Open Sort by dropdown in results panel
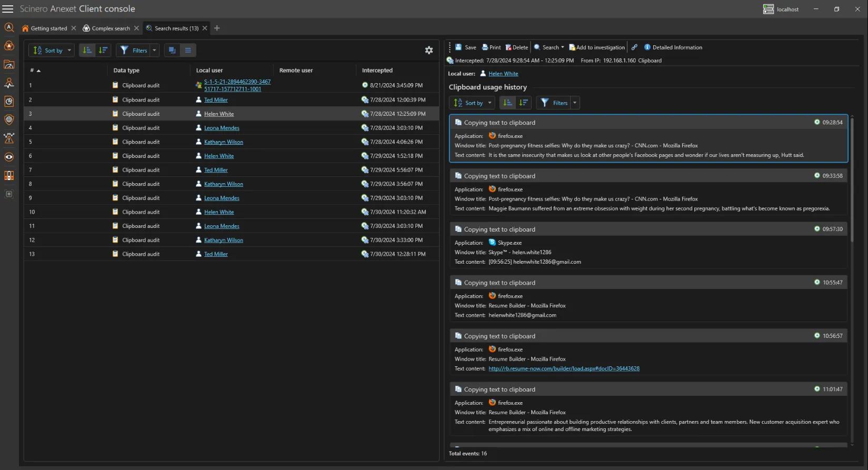 point(51,50)
